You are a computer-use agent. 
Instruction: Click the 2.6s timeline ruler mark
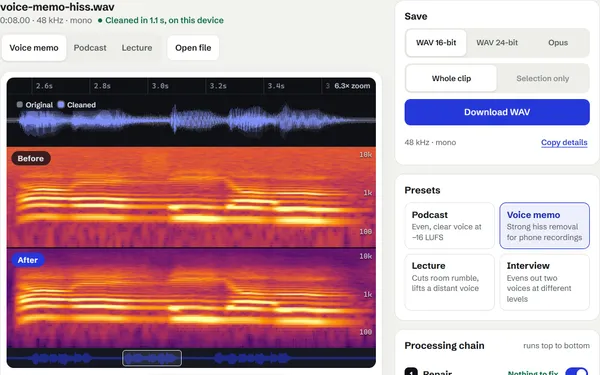[44, 86]
